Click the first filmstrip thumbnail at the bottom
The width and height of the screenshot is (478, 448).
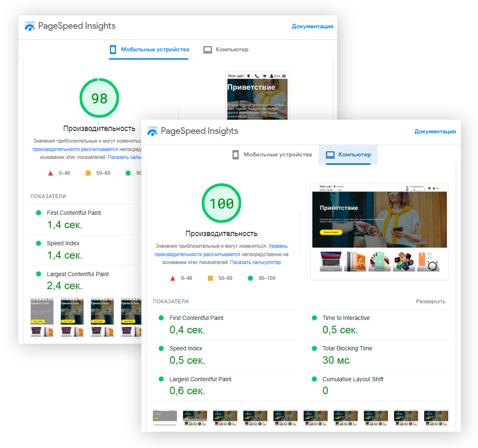pos(165,417)
